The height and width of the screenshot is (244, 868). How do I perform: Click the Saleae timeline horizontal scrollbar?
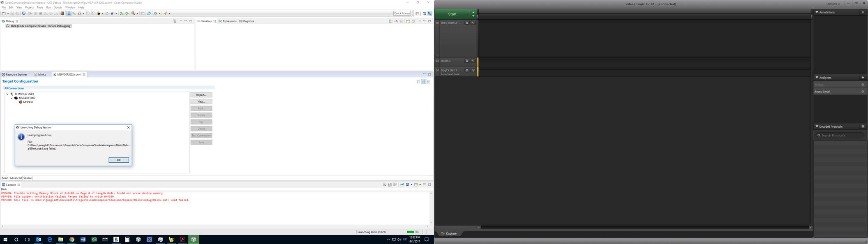click(x=644, y=227)
